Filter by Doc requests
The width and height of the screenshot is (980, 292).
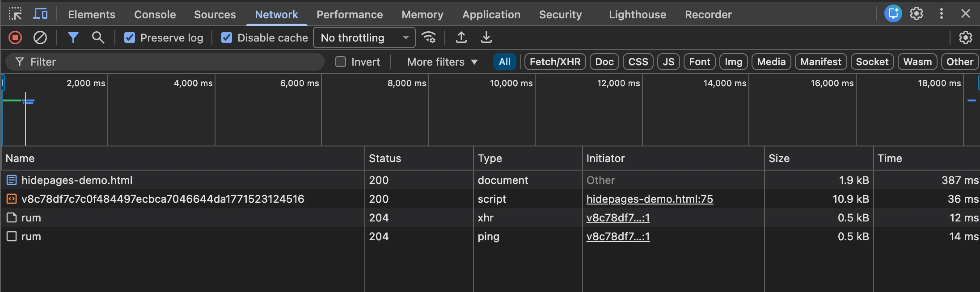click(x=604, y=62)
